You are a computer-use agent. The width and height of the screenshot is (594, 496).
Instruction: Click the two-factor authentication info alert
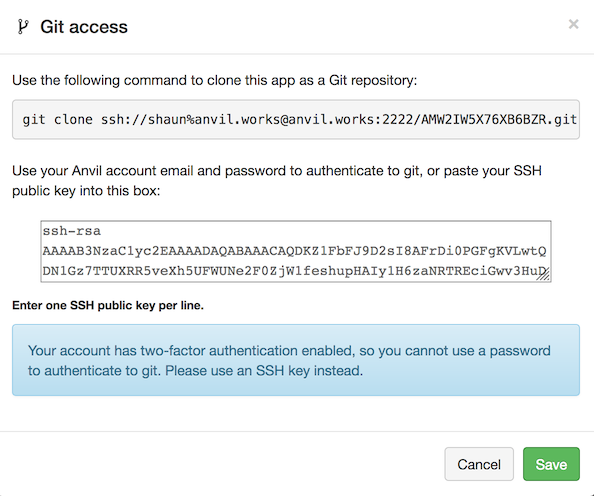296,360
